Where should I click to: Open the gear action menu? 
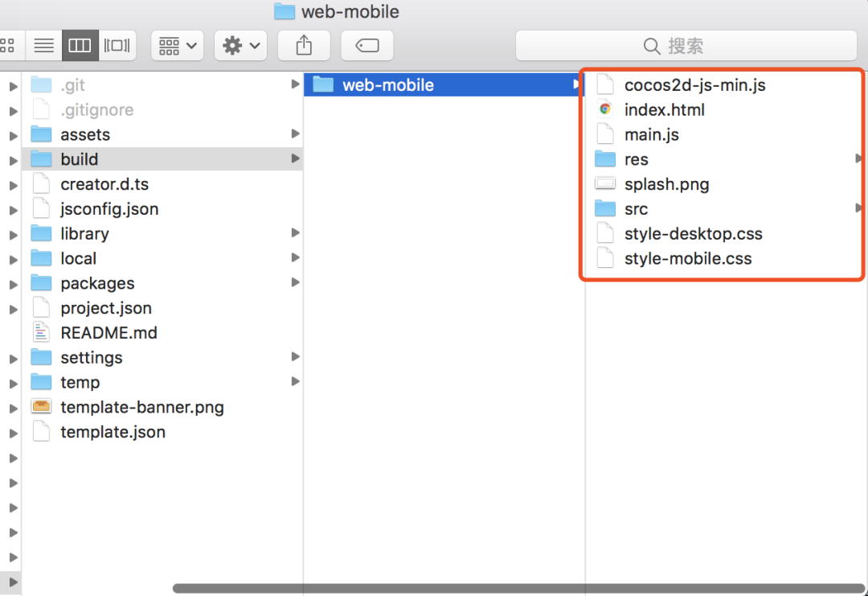click(241, 45)
